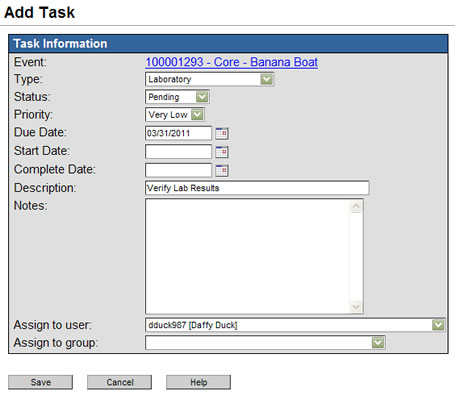Click into the empty Start Date field
The width and height of the screenshot is (455, 400).
178,152
